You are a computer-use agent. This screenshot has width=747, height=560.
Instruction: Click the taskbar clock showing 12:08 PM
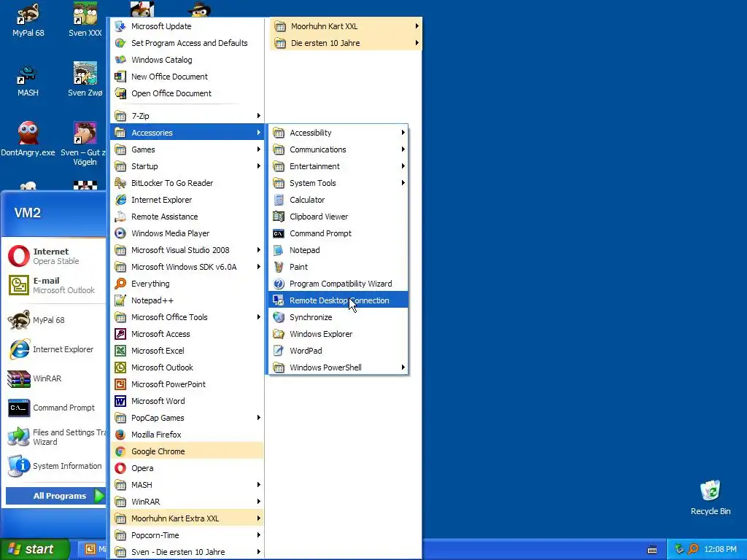720,550
